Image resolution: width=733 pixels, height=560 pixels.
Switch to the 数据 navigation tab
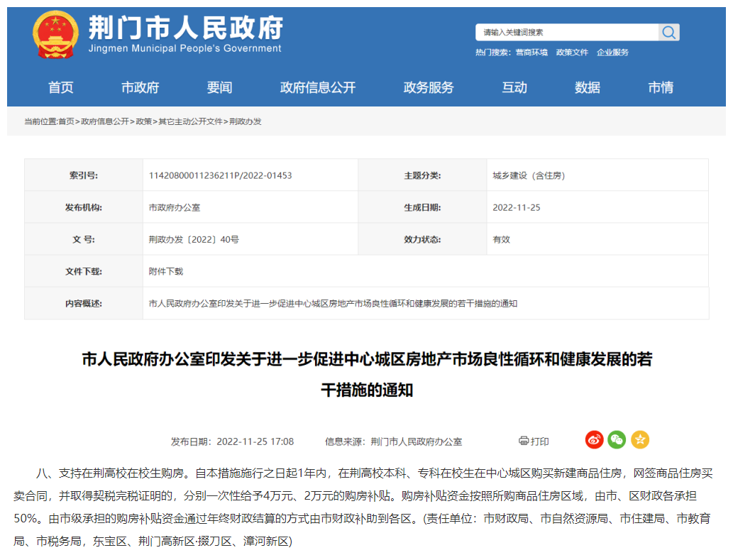[588, 88]
